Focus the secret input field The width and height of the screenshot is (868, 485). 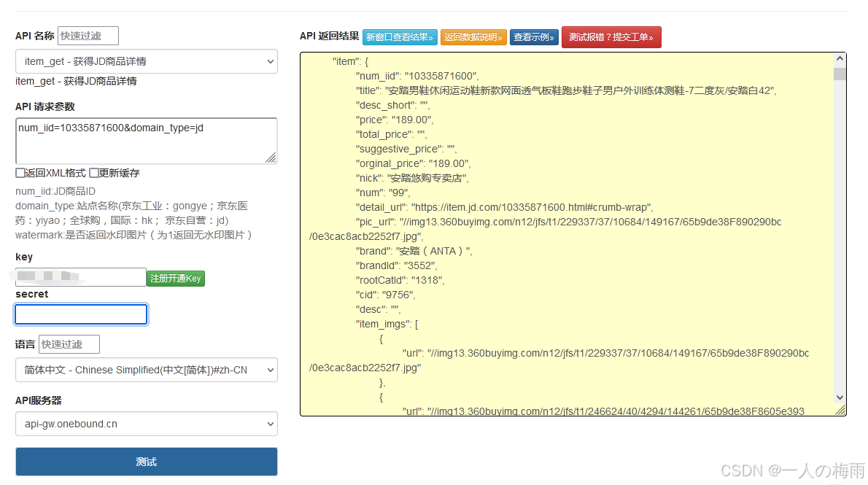coord(81,314)
